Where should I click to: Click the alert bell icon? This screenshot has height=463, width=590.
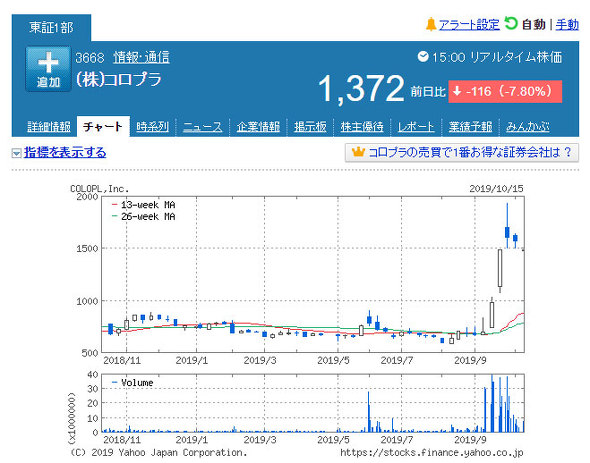click(431, 24)
